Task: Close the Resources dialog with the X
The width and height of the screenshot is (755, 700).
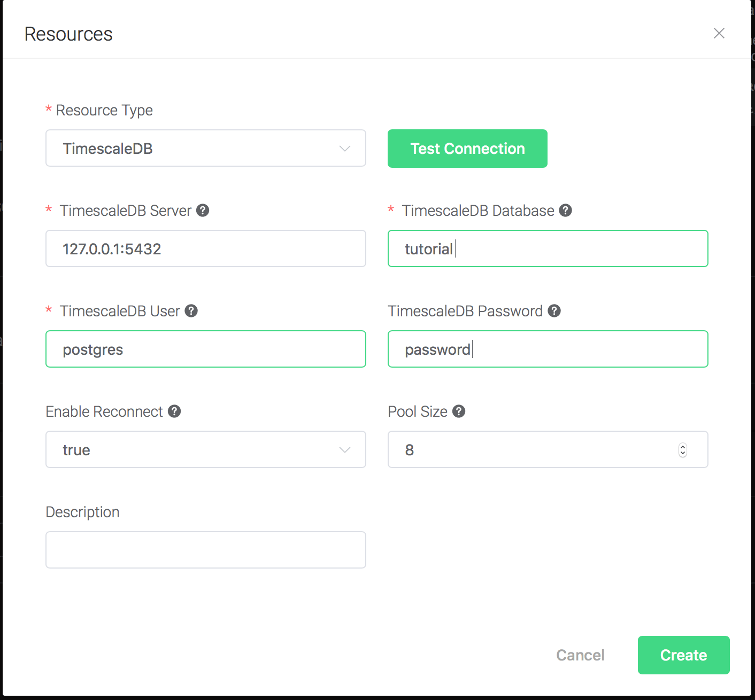Action: [719, 33]
